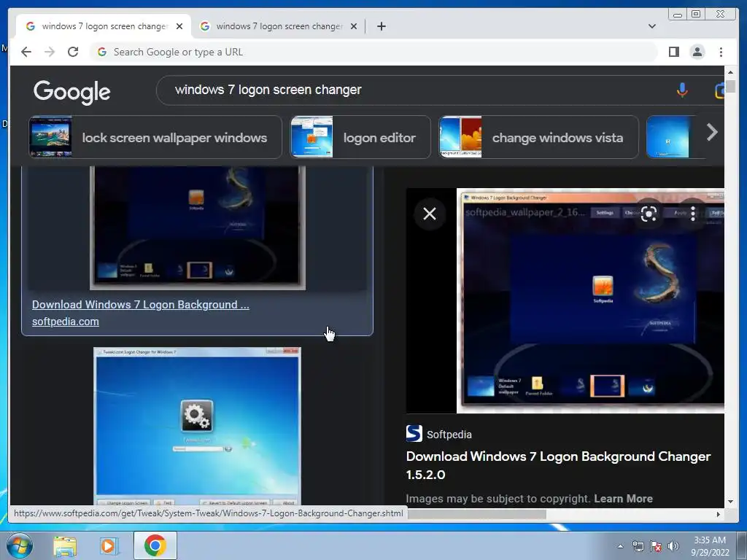This screenshot has height=560, width=747.
Task: Open the Windows Start menu
Action: (x=20, y=545)
